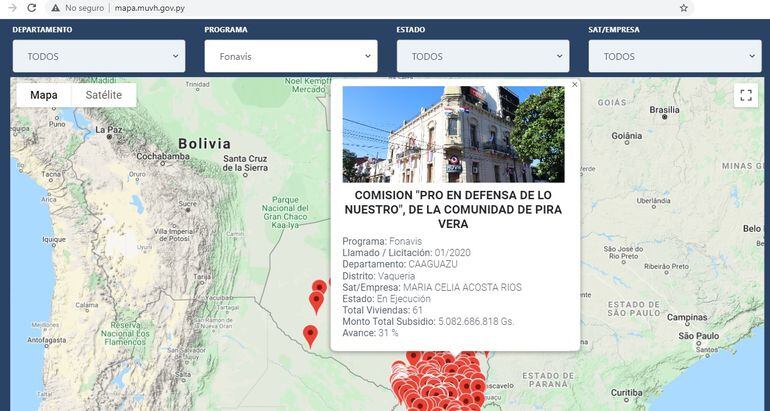
Task: Click the Sat/Empresa MARIA CELIA ACOSTA RIOS line
Action: click(432, 287)
